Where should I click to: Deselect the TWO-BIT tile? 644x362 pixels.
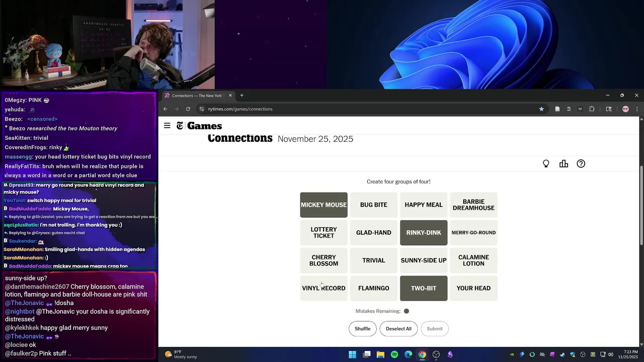(x=424, y=288)
